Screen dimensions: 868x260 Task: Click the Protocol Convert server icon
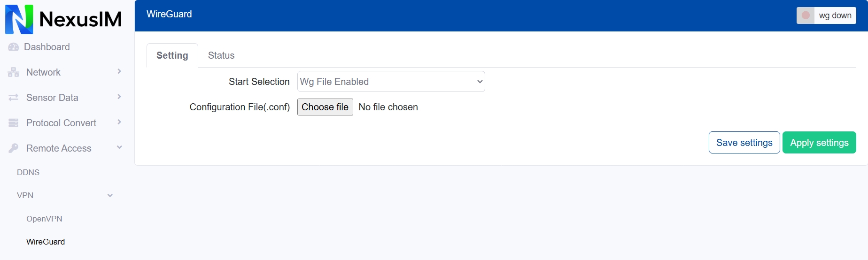pyautogui.click(x=14, y=123)
